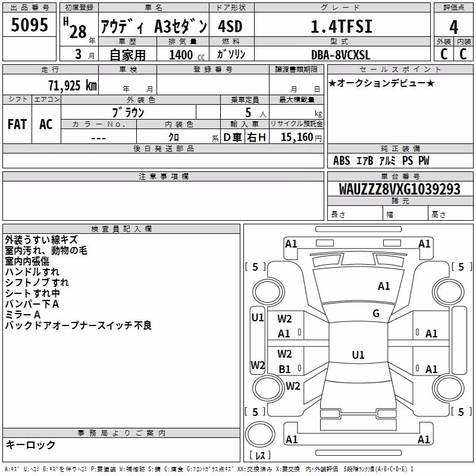Click 検査員記入欄 header
The height and width of the screenshot is (476, 476).
click(121, 229)
